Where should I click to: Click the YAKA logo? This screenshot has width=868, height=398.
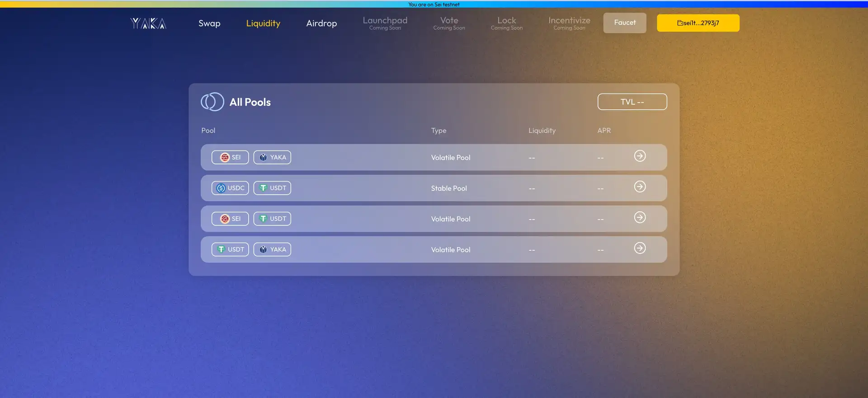click(148, 23)
